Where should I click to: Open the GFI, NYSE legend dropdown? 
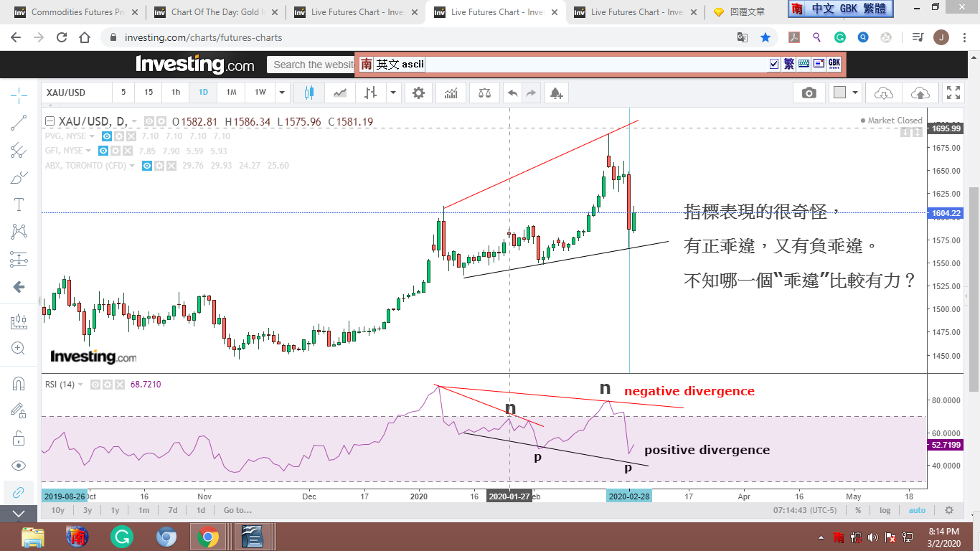pyautogui.click(x=88, y=151)
